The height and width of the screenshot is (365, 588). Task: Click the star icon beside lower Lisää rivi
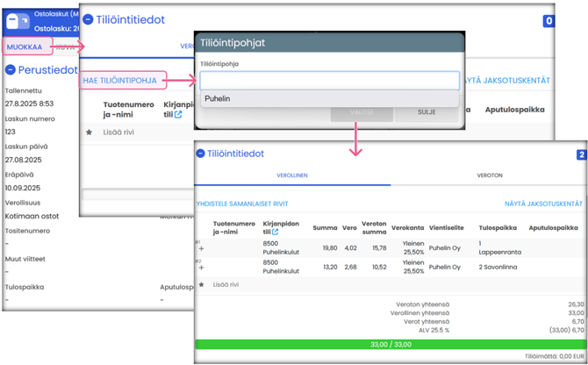(201, 284)
